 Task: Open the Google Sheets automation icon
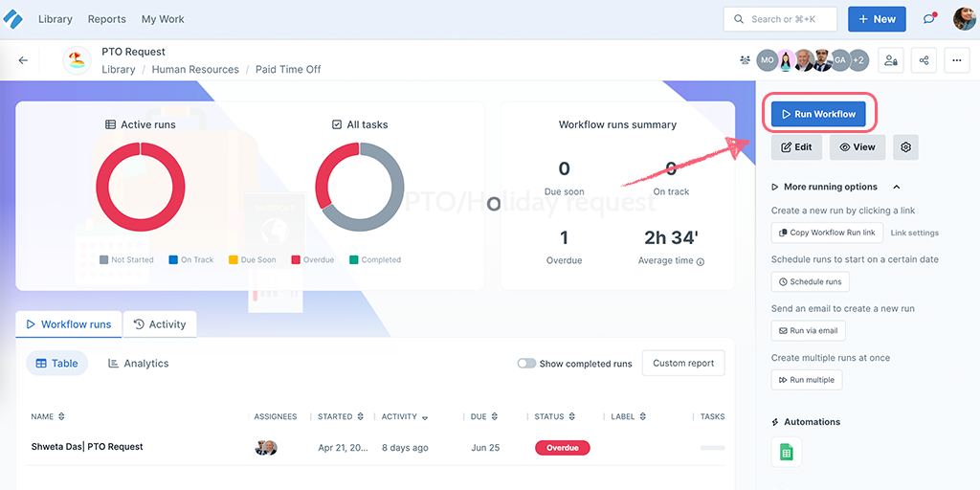[x=787, y=452]
